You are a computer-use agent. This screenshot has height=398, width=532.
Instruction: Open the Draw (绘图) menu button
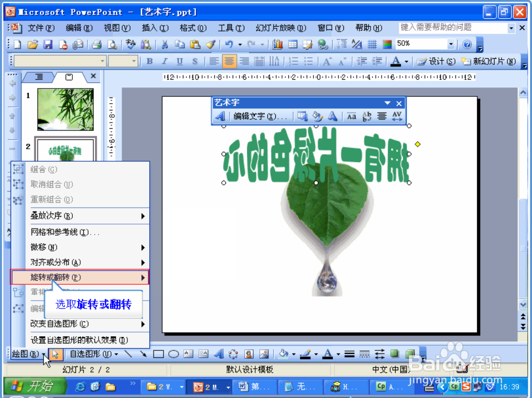click(28, 354)
